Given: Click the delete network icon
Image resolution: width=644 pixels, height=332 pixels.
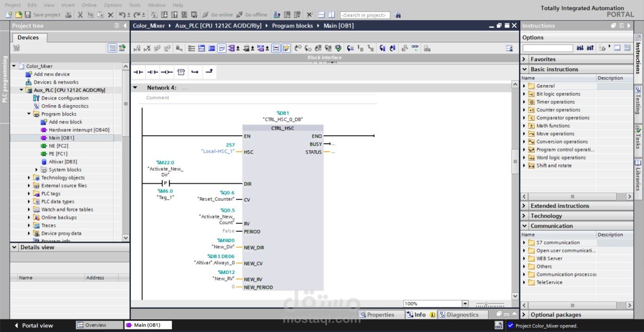Looking at the screenshot, I should [147, 48].
